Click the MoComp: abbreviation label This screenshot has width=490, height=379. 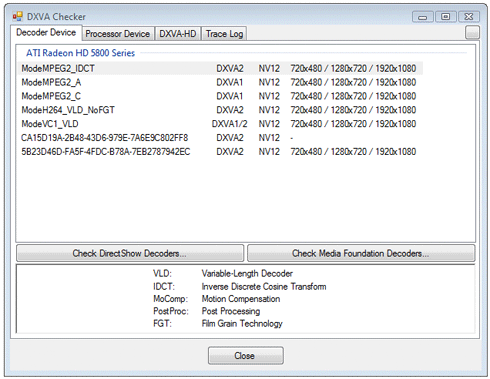[x=170, y=299]
